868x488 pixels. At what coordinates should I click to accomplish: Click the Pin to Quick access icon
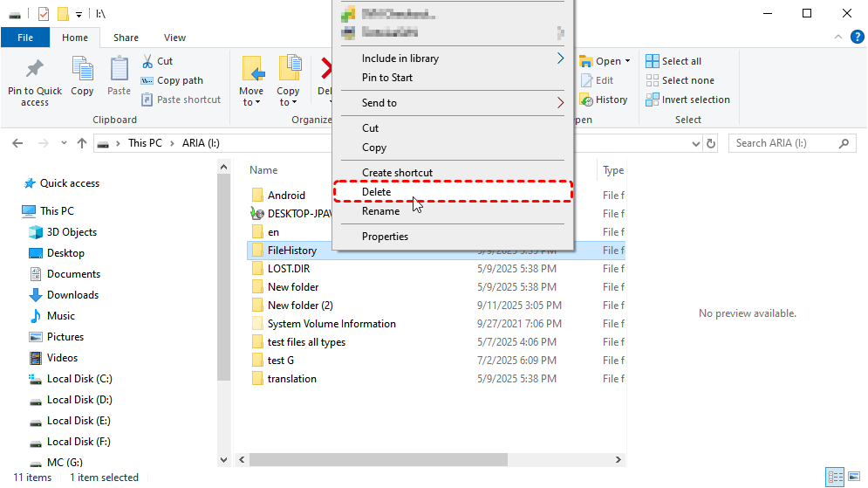35,70
